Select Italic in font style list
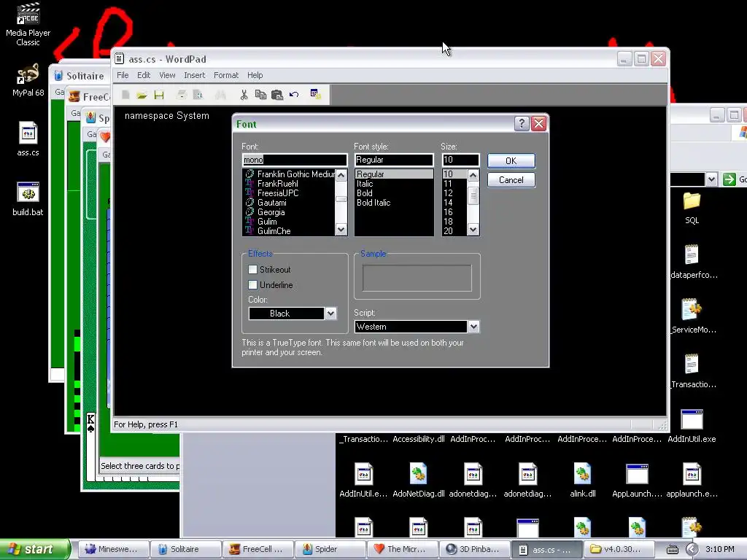Image resolution: width=747 pixels, height=560 pixels. pyautogui.click(x=365, y=184)
